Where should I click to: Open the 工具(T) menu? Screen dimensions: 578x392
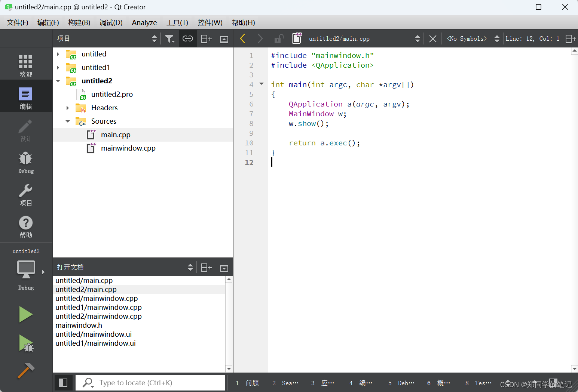(177, 22)
